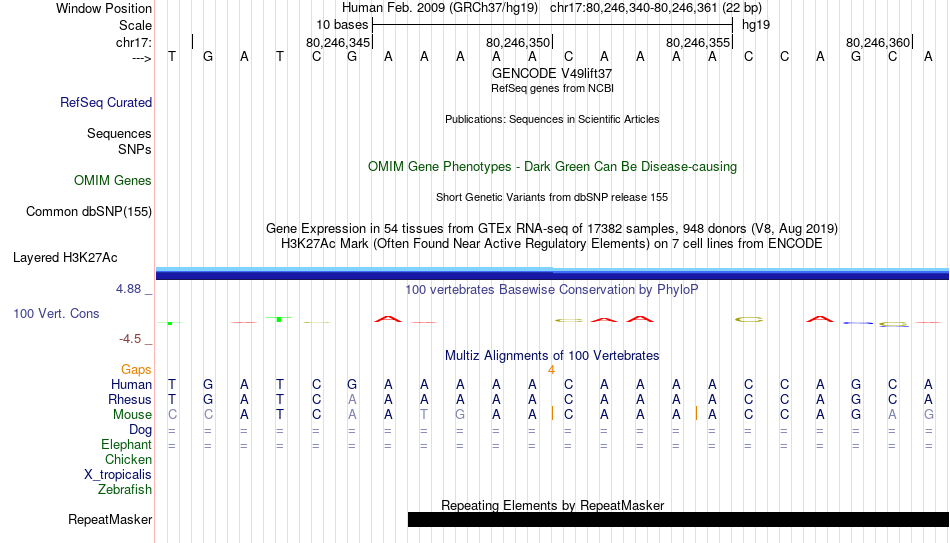Click the hg19 label next to the scale bar
Image resolution: width=950 pixels, height=543 pixels.
click(756, 25)
